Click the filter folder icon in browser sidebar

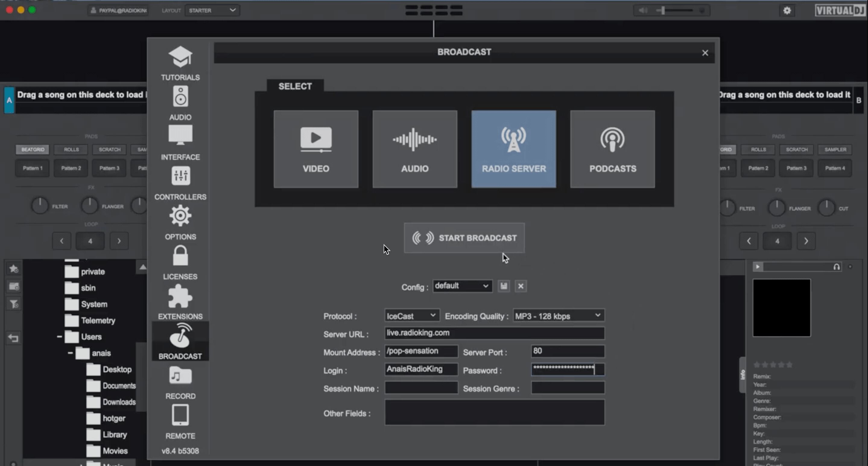pyautogui.click(x=14, y=304)
